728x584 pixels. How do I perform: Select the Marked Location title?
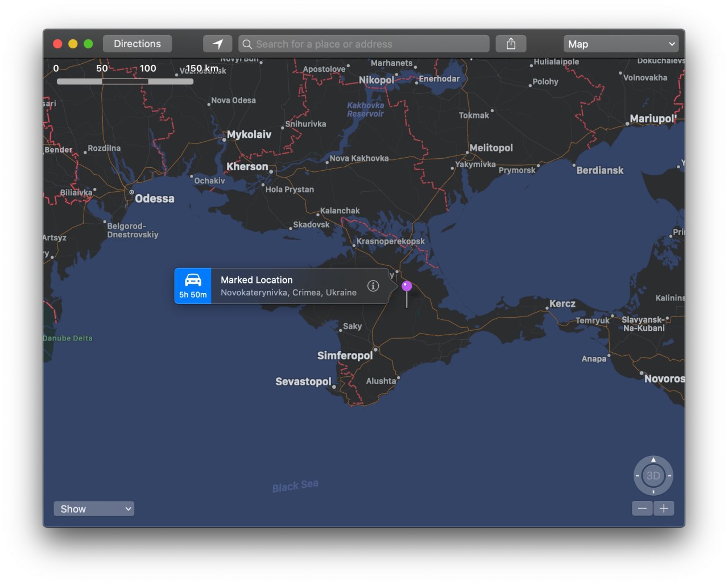(257, 280)
